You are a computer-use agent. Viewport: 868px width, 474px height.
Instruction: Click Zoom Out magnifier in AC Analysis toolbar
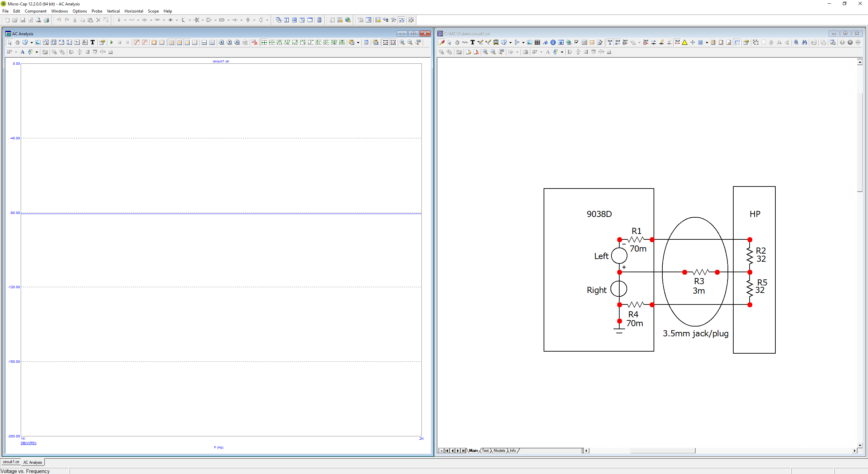(x=410, y=42)
